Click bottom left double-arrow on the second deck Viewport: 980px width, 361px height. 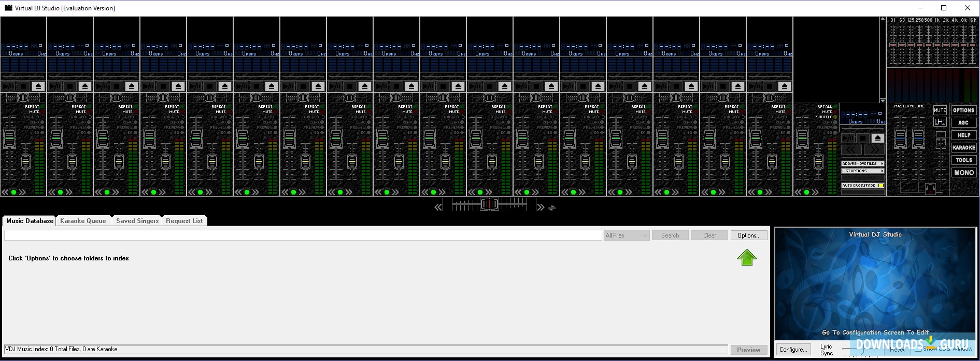point(51,192)
